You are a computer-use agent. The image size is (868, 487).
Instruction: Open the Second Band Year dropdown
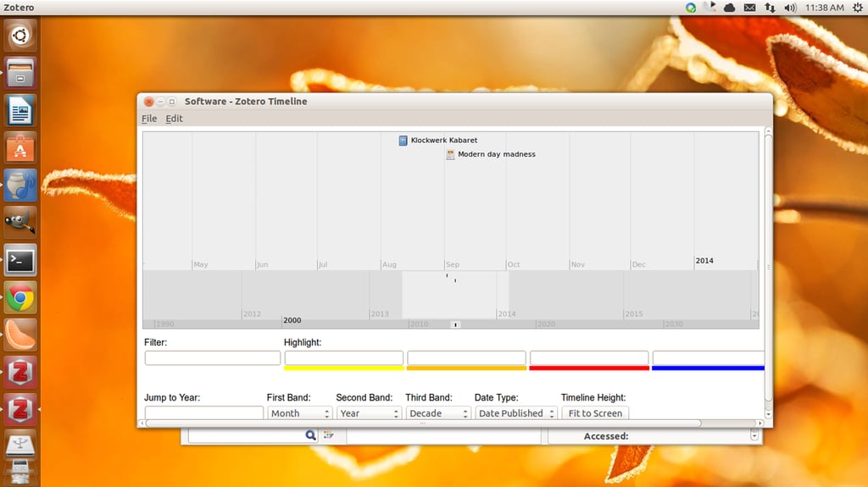coord(369,413)
